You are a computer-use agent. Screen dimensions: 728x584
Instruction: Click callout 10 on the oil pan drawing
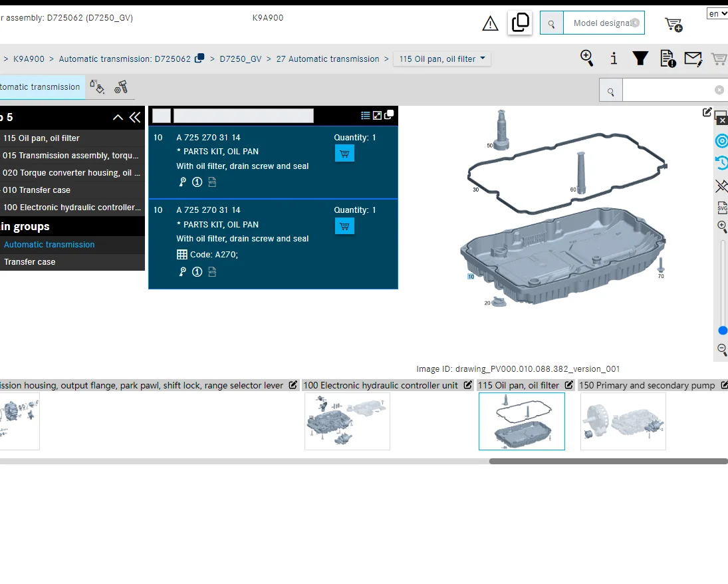click(471, 277)
